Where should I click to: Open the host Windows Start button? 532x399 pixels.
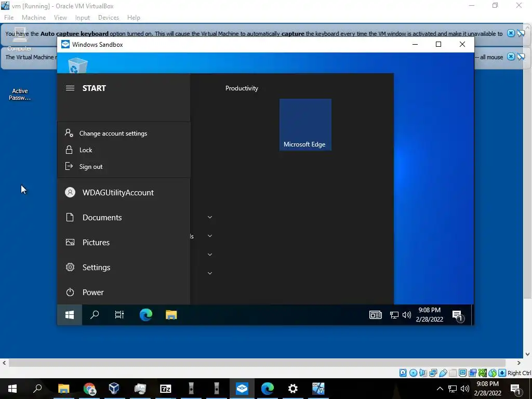coord(12,389)
